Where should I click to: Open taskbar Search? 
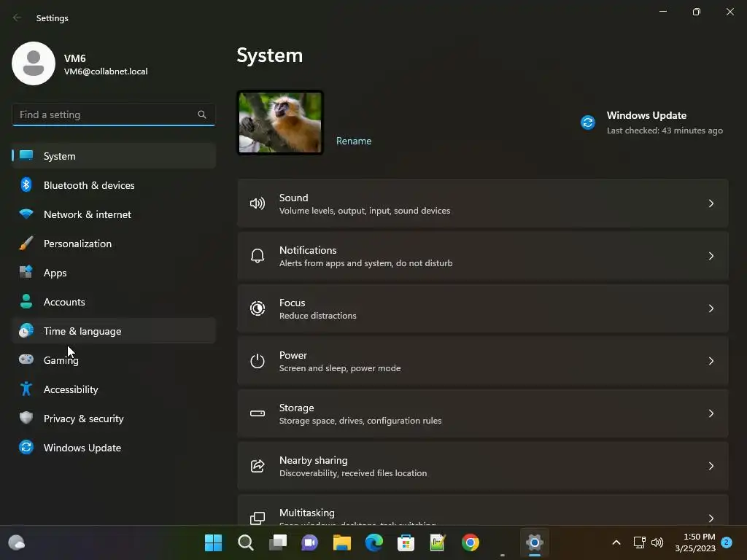(245, 542)
